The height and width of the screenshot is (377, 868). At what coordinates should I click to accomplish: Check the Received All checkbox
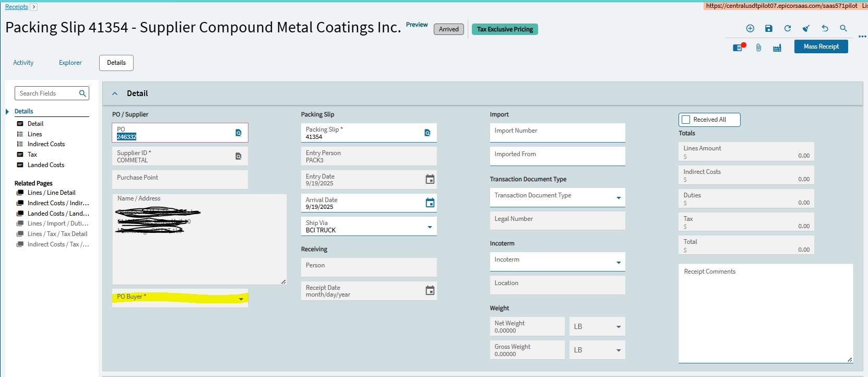pos(686,120)
